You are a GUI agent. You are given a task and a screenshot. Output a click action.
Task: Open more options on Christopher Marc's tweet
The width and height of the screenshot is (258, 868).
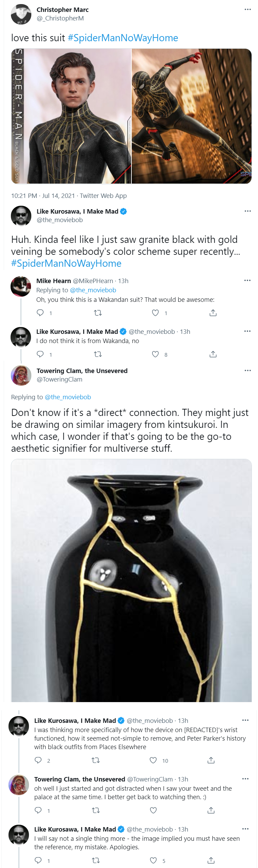(248, 9)
